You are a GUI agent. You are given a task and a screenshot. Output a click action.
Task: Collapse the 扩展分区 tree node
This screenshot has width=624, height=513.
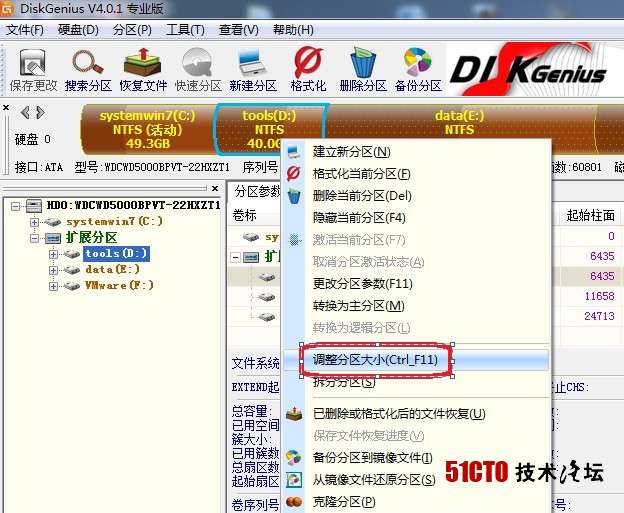point(35,238)
